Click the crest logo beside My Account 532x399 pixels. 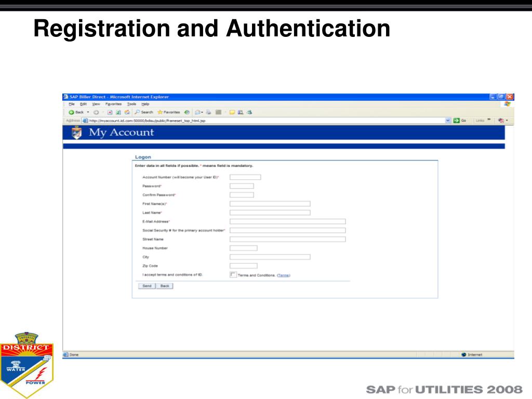click(77, 132)
